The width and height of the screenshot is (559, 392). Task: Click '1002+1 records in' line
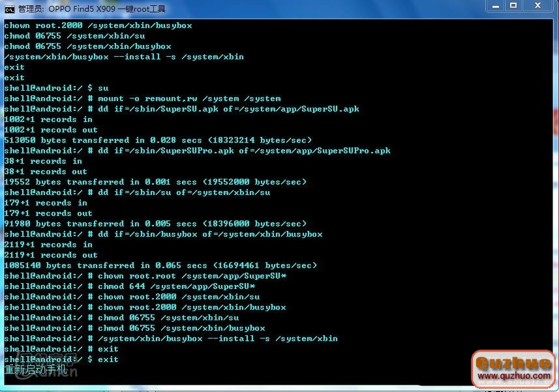point(48,119)
